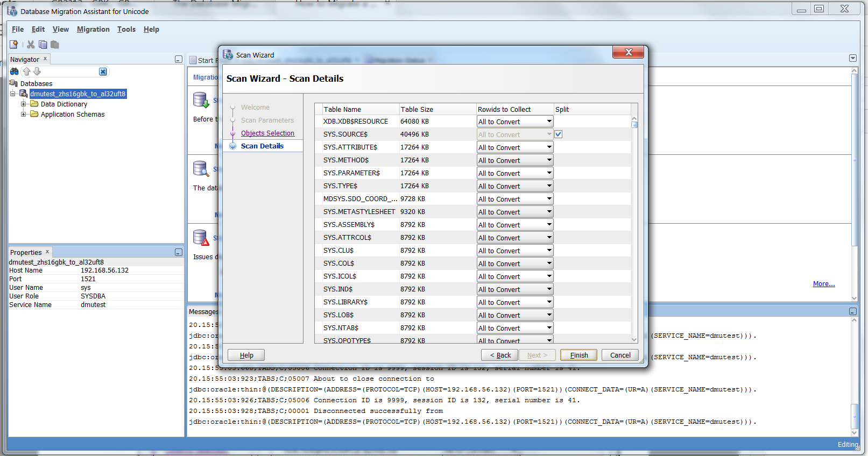This screenshot has width=868, height=456.
Task: Click the Back button in Scan Wizard
Action: pos(500,355)
